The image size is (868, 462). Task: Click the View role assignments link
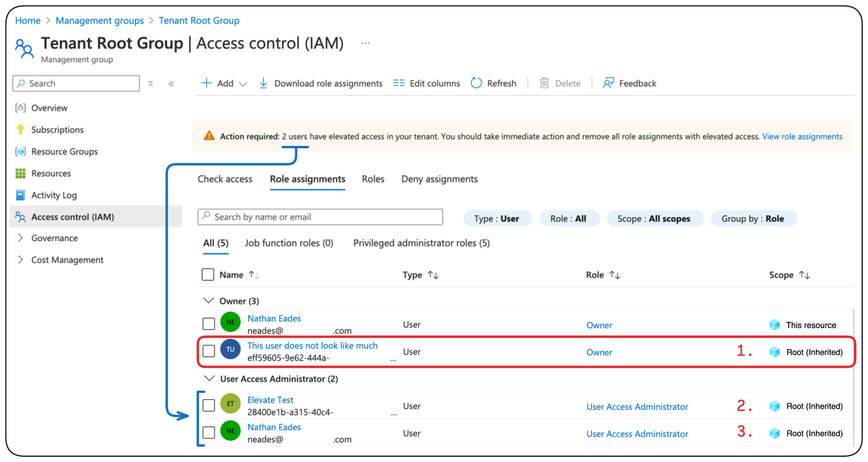click(802, 136)
